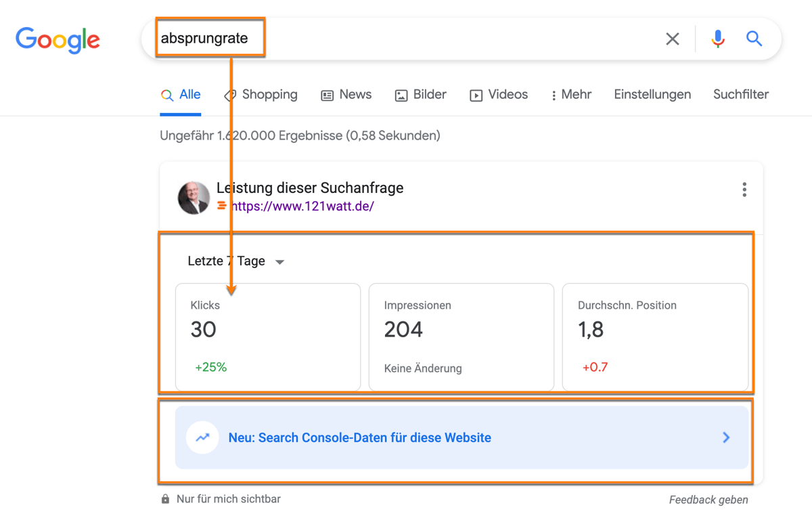Open the Mehr search categories menu
This screenshot has width=812, height=518.
pyautogui.click(x=570, y=95)
